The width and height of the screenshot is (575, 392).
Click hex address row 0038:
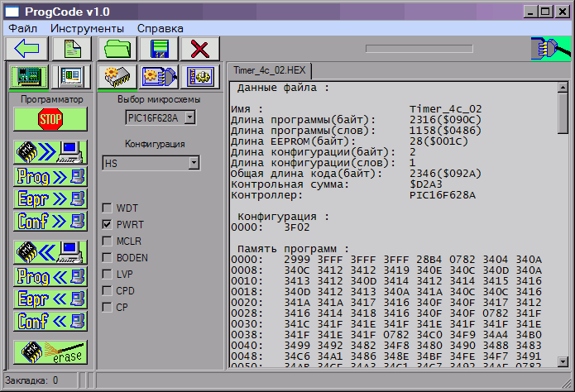click(247, 335)
